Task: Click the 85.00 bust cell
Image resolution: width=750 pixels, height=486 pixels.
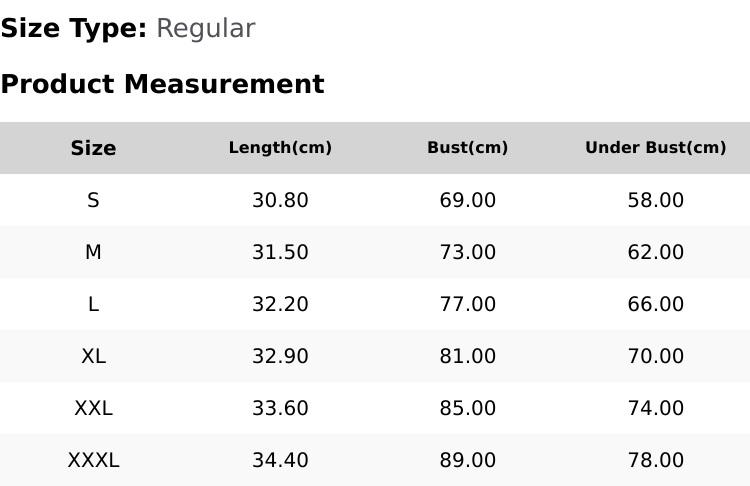Action: (468, 409)
